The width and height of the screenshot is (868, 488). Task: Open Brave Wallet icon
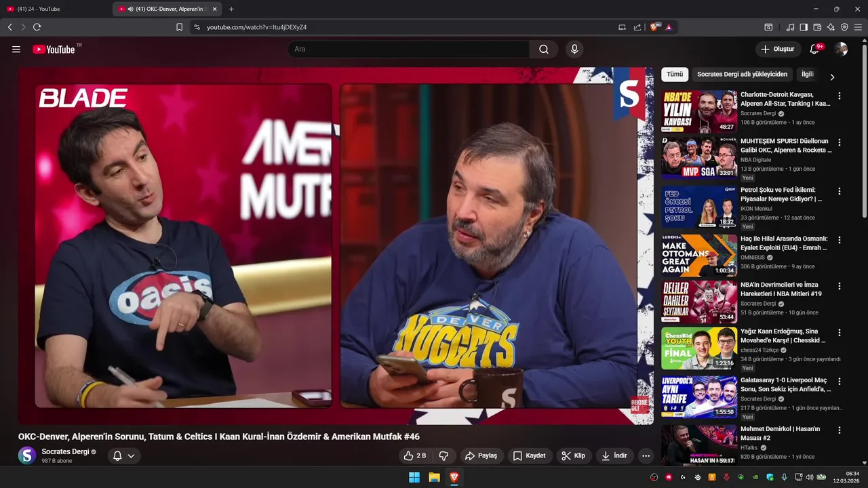pos(817,27)
